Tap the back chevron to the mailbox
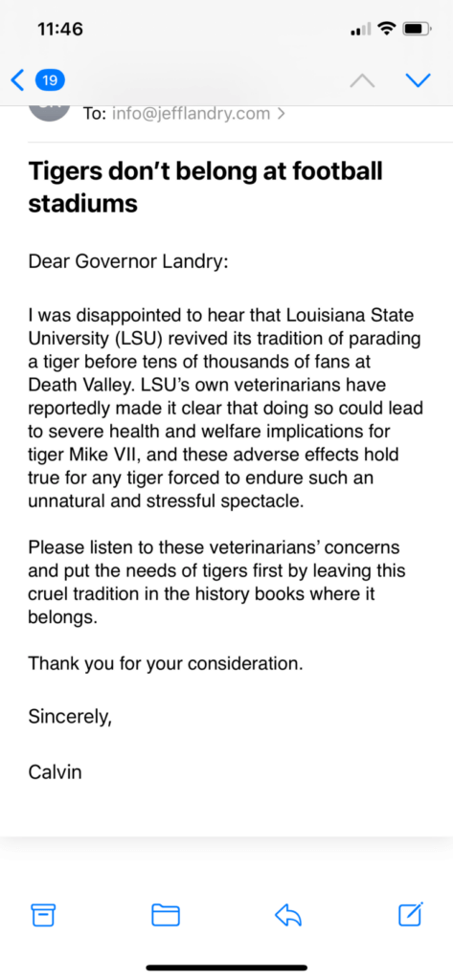The width and height of the screenshot is (453, 980). [18, 80]
